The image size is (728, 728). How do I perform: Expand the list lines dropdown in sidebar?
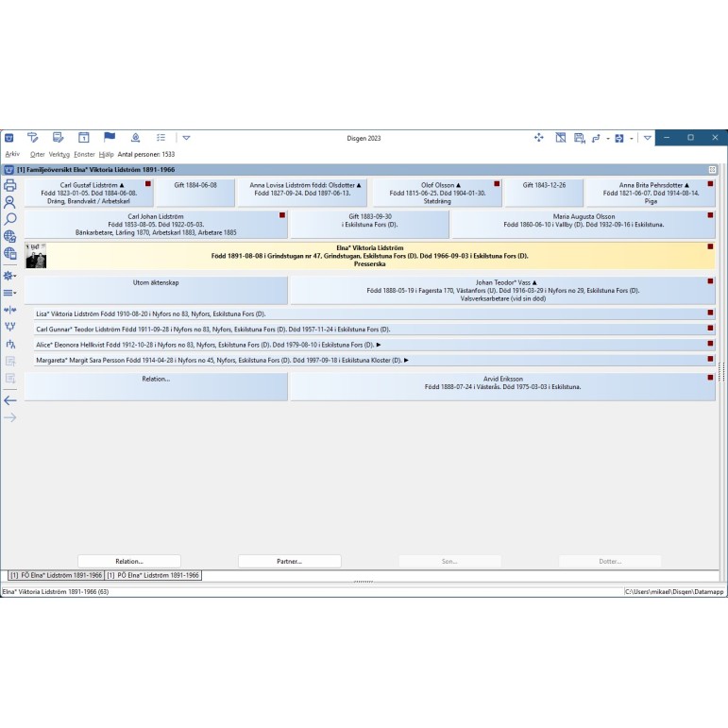click(x=10, y=293)
